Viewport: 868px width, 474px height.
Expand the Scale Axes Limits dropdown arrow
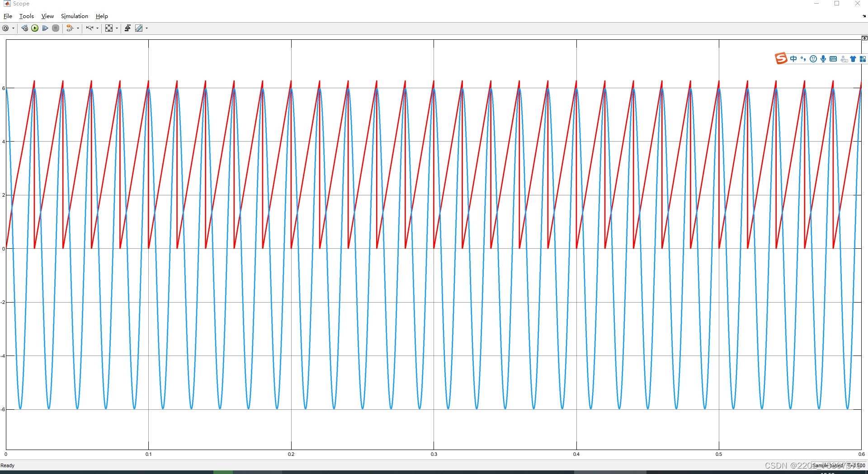[x=117, y=28]
